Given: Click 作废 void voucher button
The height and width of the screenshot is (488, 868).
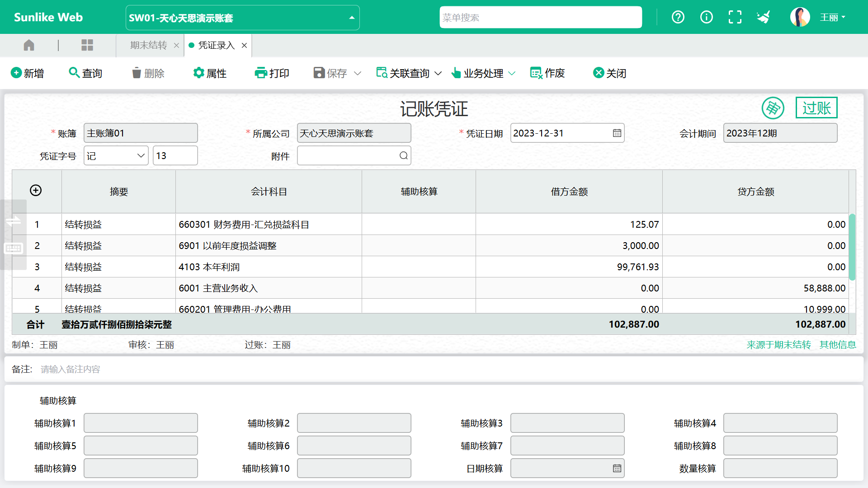Looking at the screenshot, I should [547, 73].
